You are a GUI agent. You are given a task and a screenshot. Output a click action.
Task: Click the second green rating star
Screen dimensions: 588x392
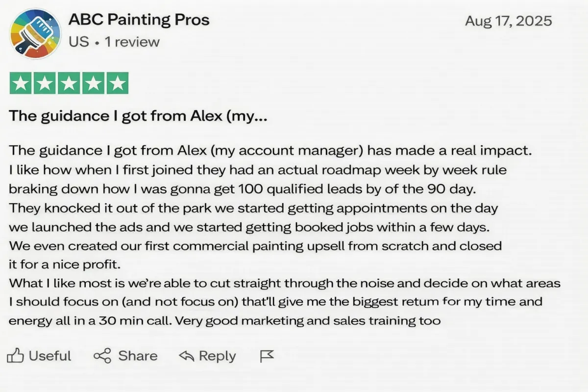tap(45, 83)
